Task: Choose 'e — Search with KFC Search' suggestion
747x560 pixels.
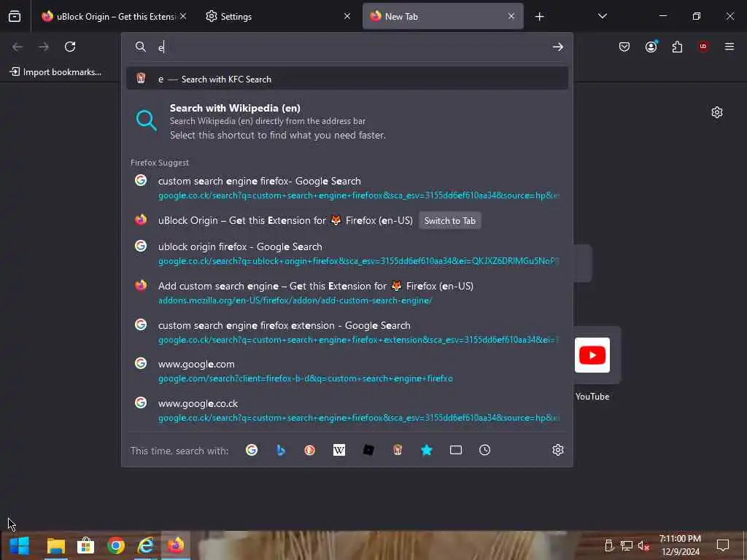Action: [x=347, y=79]
